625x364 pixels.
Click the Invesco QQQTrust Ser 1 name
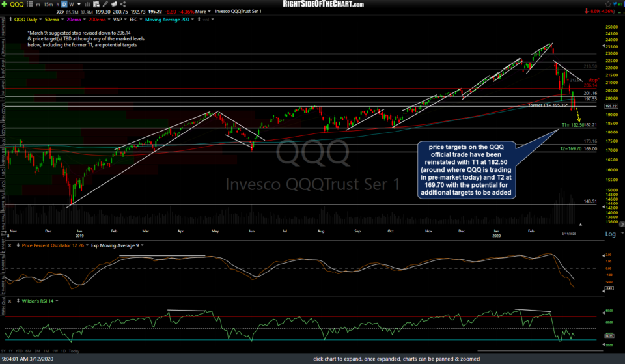pos(238,12)
